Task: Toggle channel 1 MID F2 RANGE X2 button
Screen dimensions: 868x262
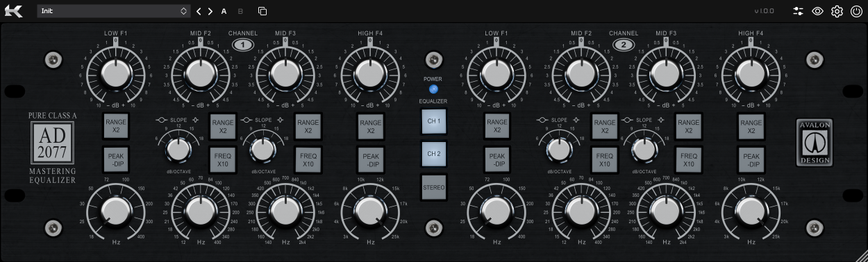Action: 223,127
